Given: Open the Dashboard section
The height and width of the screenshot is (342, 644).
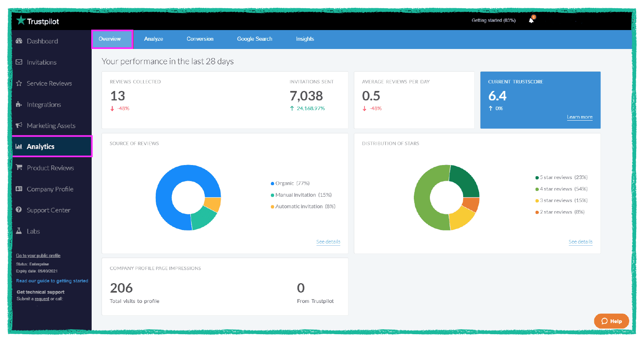Looking at the screenshot, I should click(42, 41).
